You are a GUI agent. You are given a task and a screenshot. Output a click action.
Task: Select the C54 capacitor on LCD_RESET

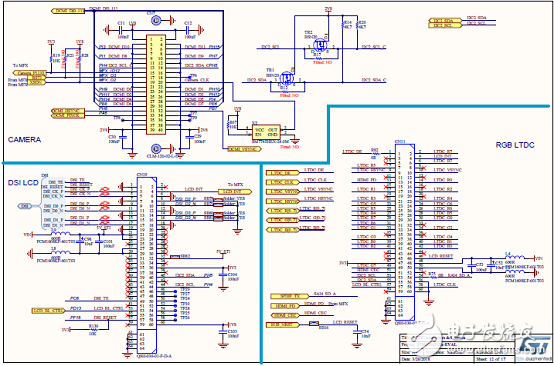click(x=356, y=332)
